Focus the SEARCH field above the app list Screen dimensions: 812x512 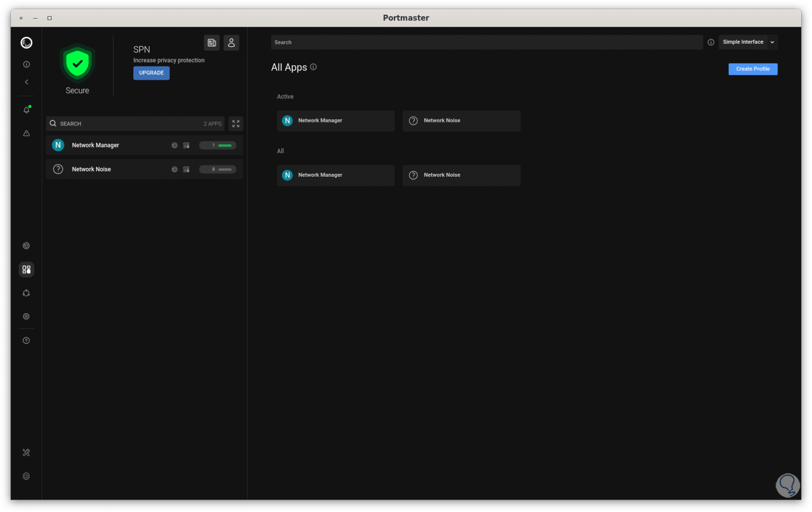pos(135,124)
